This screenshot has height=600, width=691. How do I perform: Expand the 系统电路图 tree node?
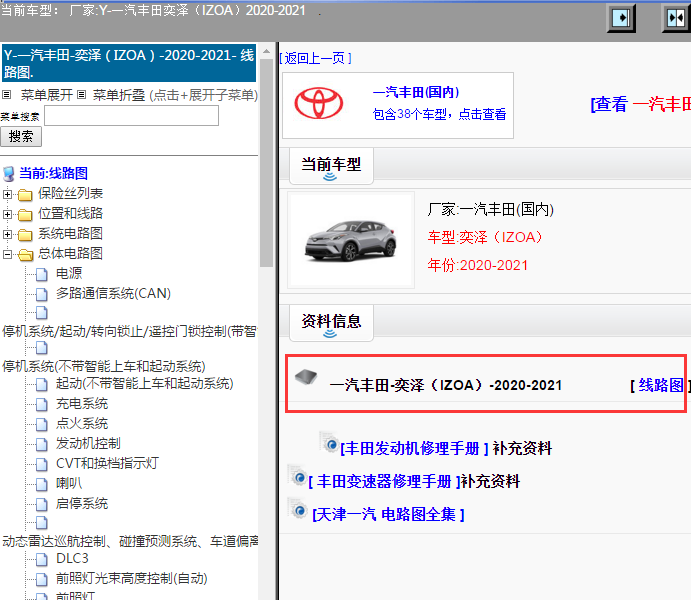(x=7, y=234)
